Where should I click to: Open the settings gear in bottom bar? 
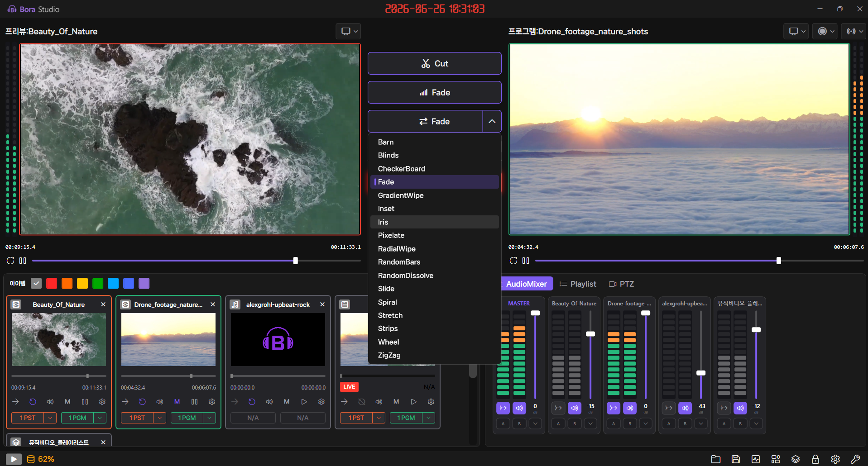[835, 459]
